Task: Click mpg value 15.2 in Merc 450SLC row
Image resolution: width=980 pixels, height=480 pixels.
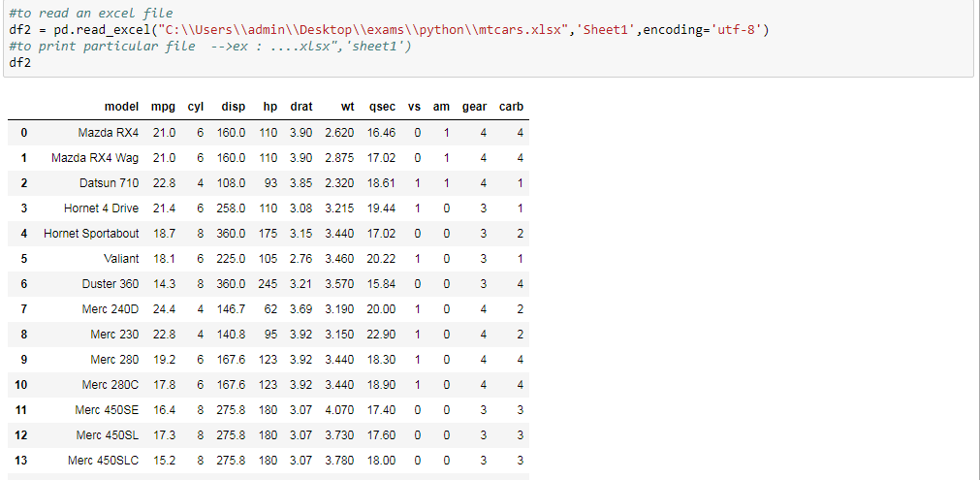Action: tap(165, 461)
